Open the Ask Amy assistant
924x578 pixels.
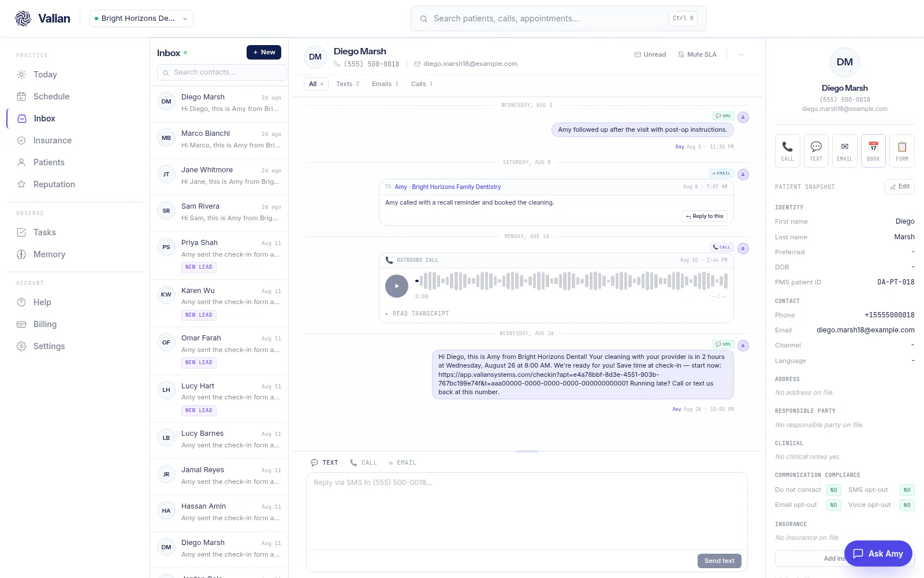point(878,554)
